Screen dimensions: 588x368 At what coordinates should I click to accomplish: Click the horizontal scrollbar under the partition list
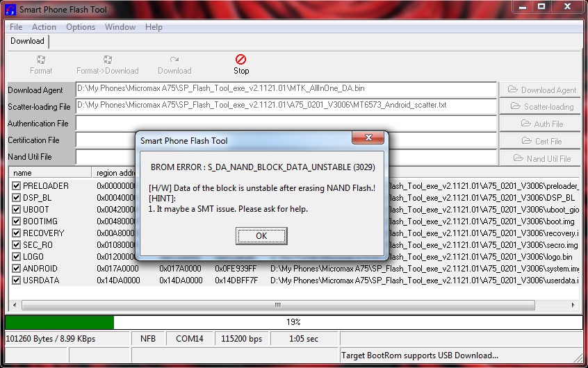pos(278,304)
